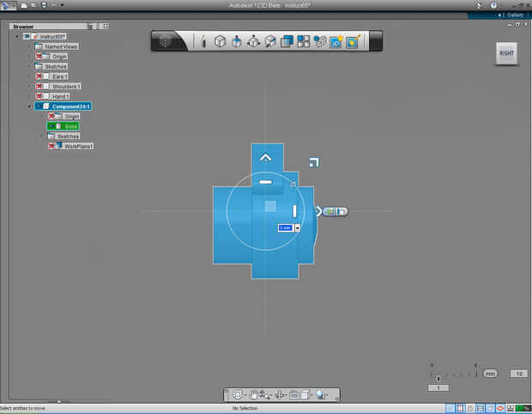This screenshot has width=532, height=414.
Task: Click the New document icon in the title bar
Action: pyautogui.click(x=24, y=5)
